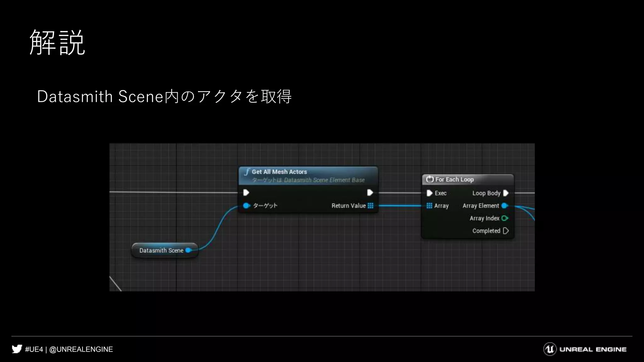Click the #UE4 | @UNREALENGINE footer text
Screen dimensions: 644x362
[x=69, y=349]
